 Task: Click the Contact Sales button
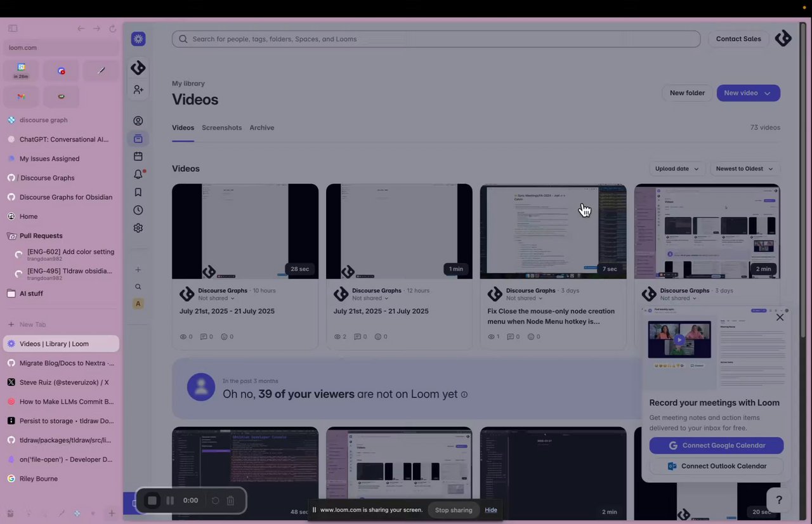738,39
